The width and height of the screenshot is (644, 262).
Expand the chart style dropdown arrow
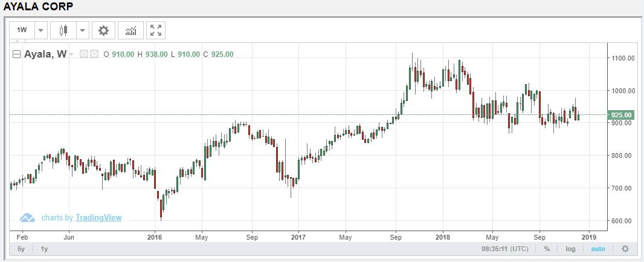coord(82,30)
